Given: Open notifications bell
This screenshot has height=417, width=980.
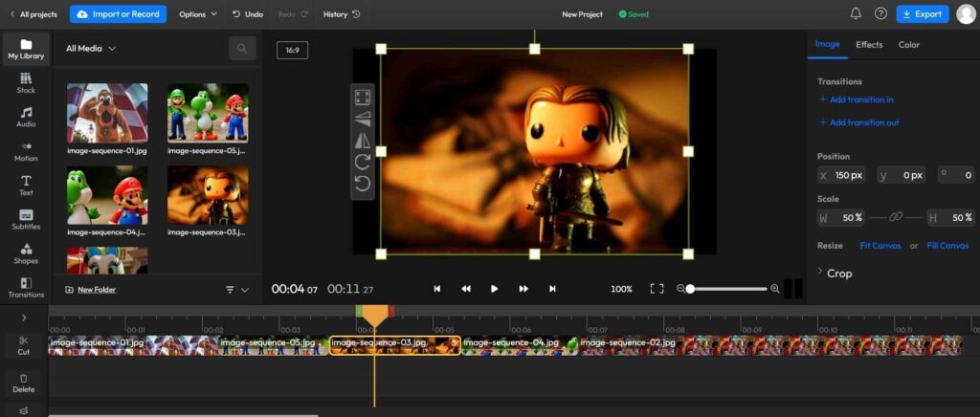Looking at the screenshot, I should click(x=856, y=13).
